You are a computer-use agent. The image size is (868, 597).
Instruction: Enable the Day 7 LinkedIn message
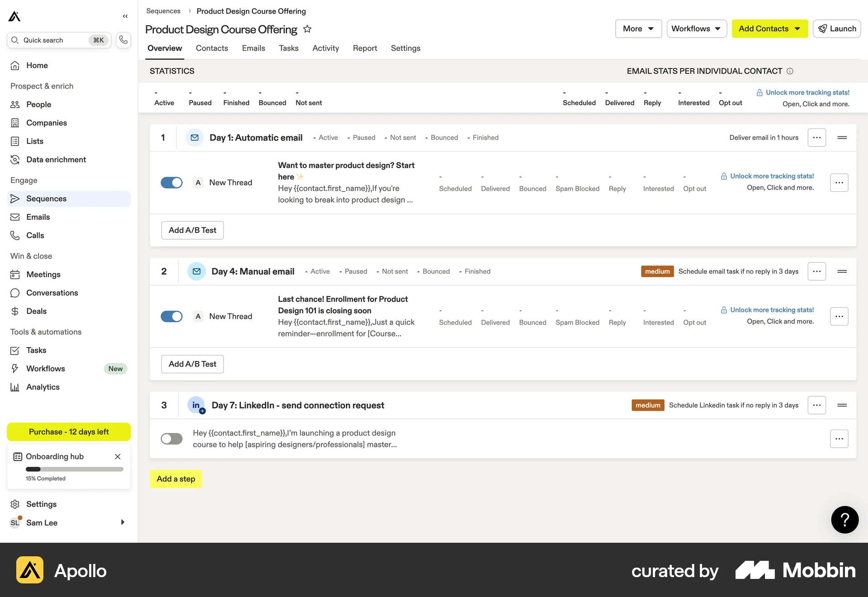click(x=171, y=438)
